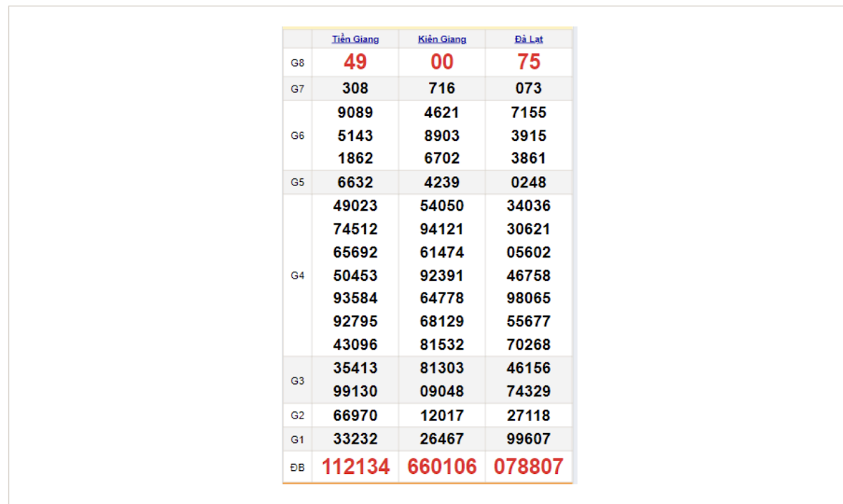
Task: Select G3 number 09048
Action: point(442,391)
